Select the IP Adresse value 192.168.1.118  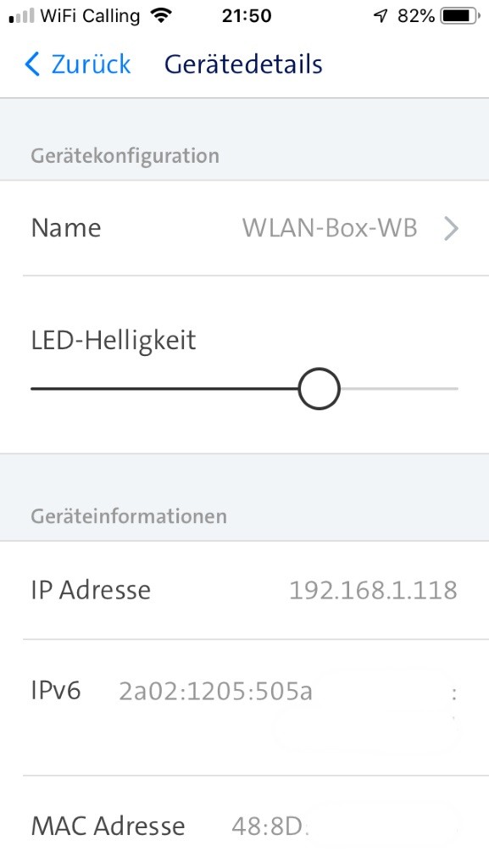pos(374,589)
